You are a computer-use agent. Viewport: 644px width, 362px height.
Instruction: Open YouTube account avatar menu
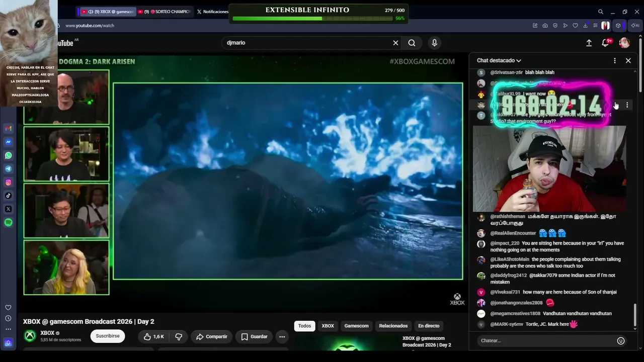pyautogui.click(x=624, y=43)
